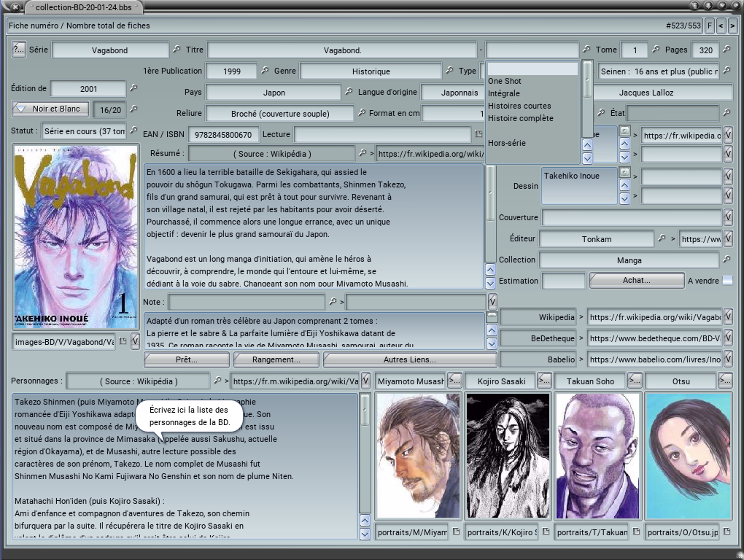Image resolution: width=744 pixels, height=560 pixels.
Task: Click the ?... button left of Série
Action: tap(18, 49)
